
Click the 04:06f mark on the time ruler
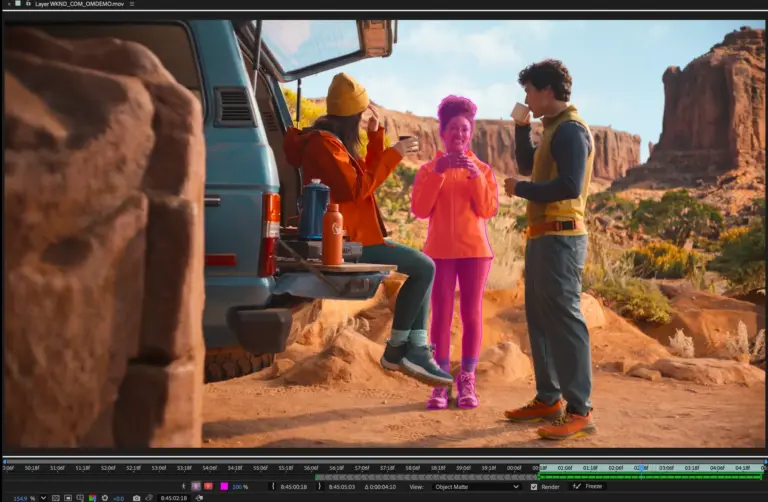point(717,468)
